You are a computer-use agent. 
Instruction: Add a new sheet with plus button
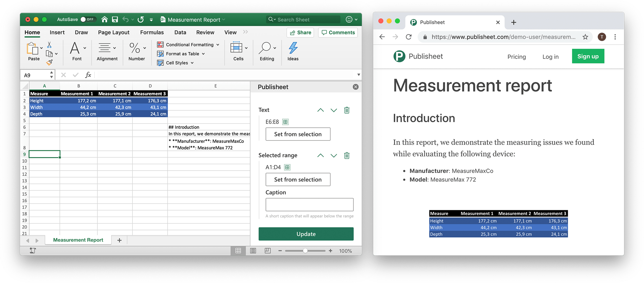click(x=119, y=240)
